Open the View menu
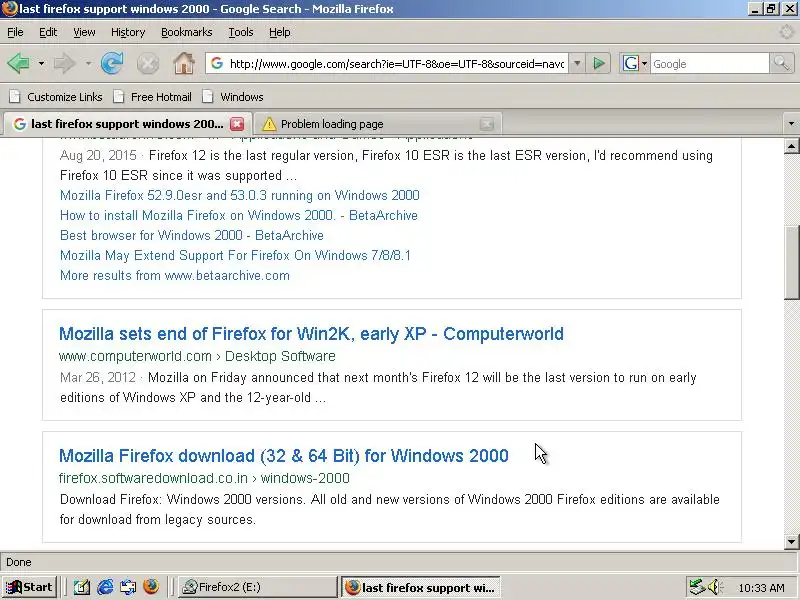 pos(84,32)
